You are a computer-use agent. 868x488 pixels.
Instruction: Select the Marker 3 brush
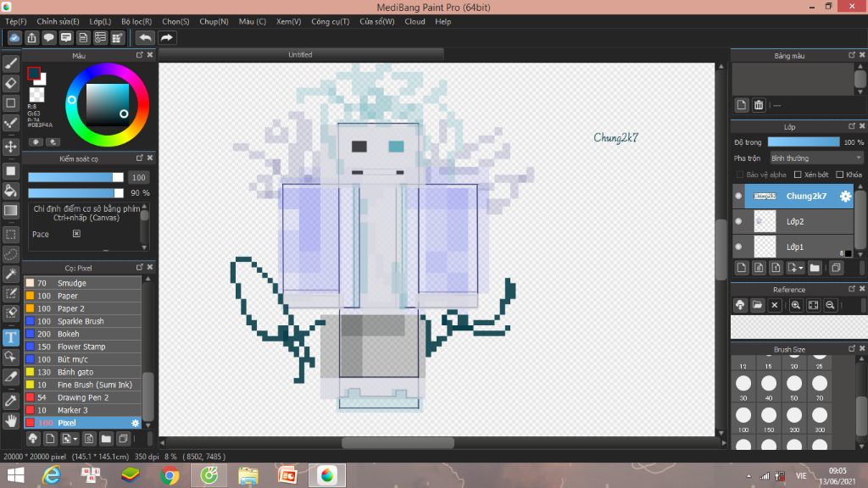click(x=83, y=410)
